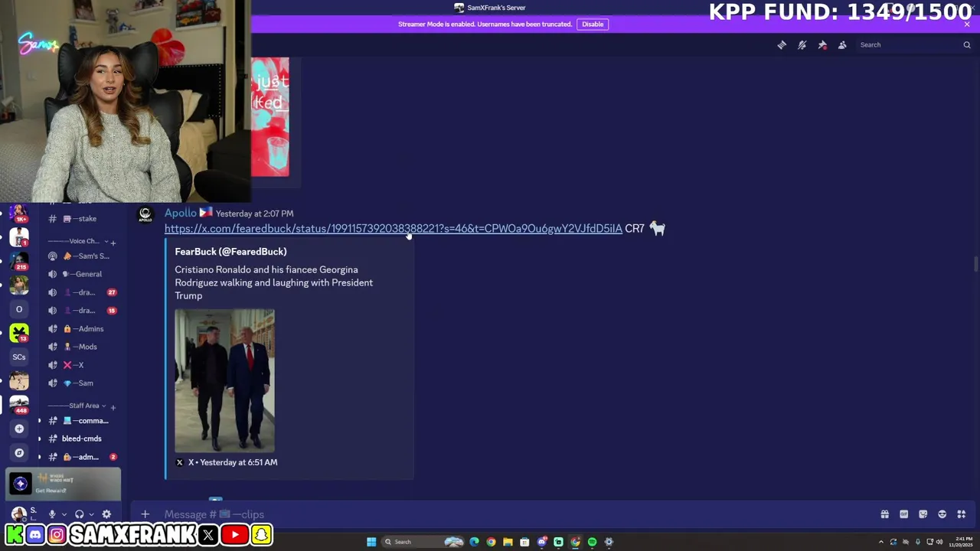Open the Threads panel icon
This screenshot has height=551, width=980.
(782, 45)
